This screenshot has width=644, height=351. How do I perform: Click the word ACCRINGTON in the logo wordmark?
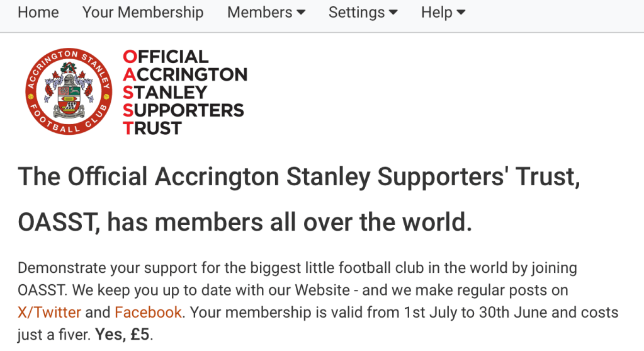185,74
